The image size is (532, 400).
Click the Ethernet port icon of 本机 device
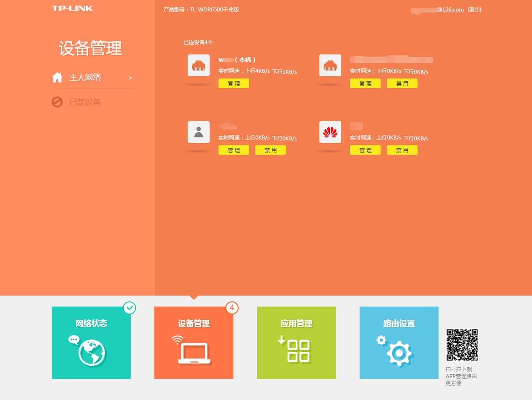[198, 65]
